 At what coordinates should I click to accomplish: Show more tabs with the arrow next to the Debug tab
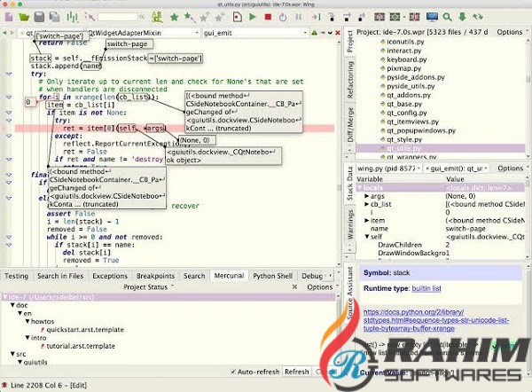[331, 276]
